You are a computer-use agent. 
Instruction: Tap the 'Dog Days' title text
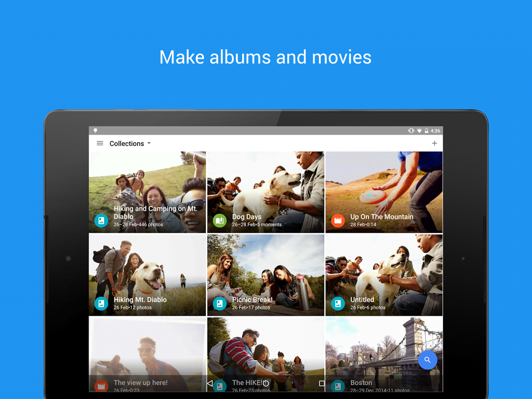[246, 217]
